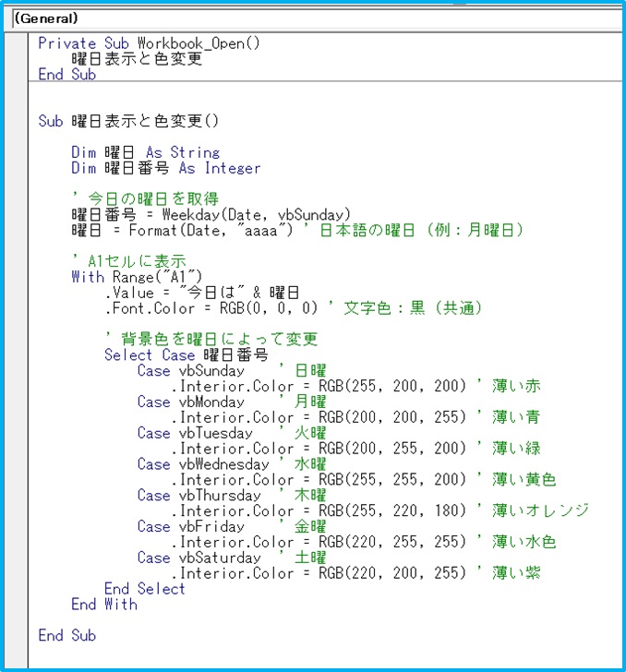Click the '.Font.Color = RGB(0, 0, 0)' line

tap(293, 308)
